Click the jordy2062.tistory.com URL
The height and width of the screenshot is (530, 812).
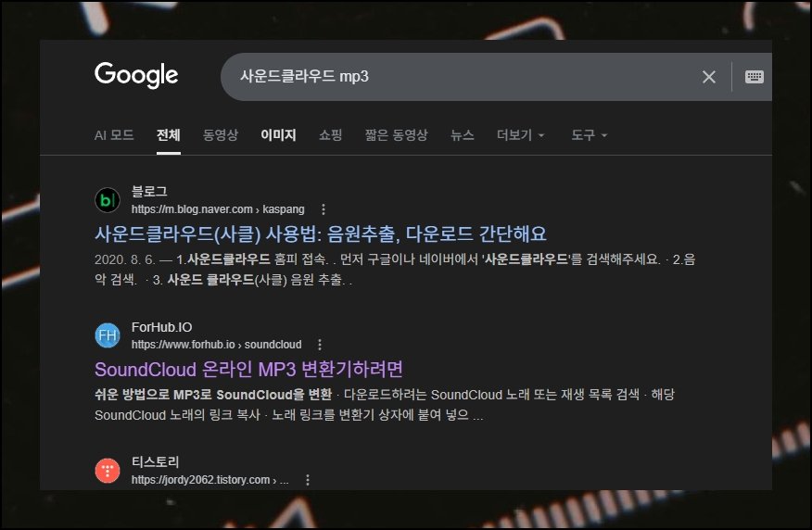[x=209, y=480]
